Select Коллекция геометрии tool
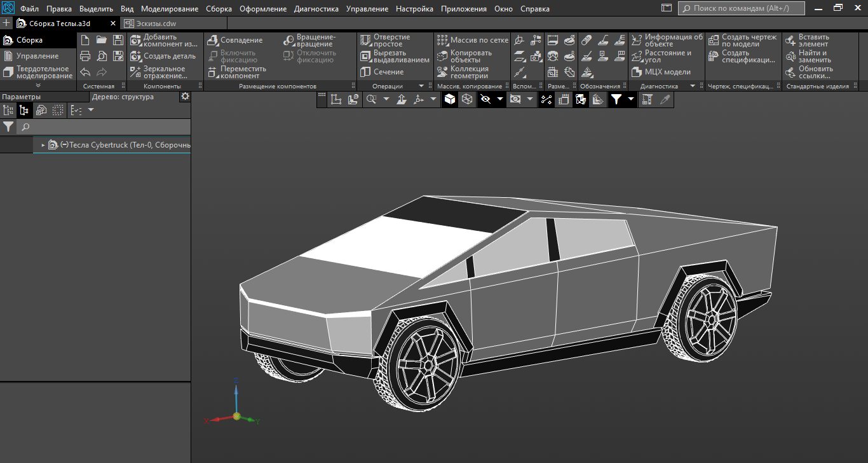Viewport: 868px width, 463px height. (x=463, y=72)
